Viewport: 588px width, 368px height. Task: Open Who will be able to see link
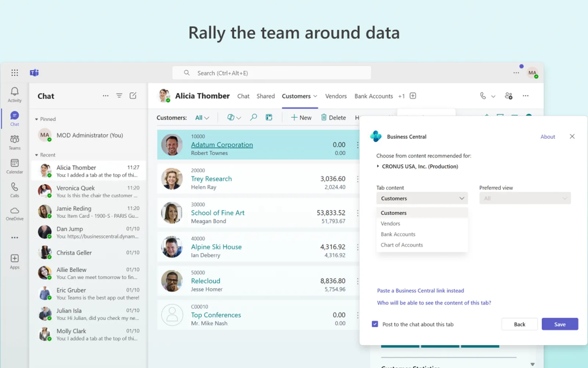click(434, 303)
